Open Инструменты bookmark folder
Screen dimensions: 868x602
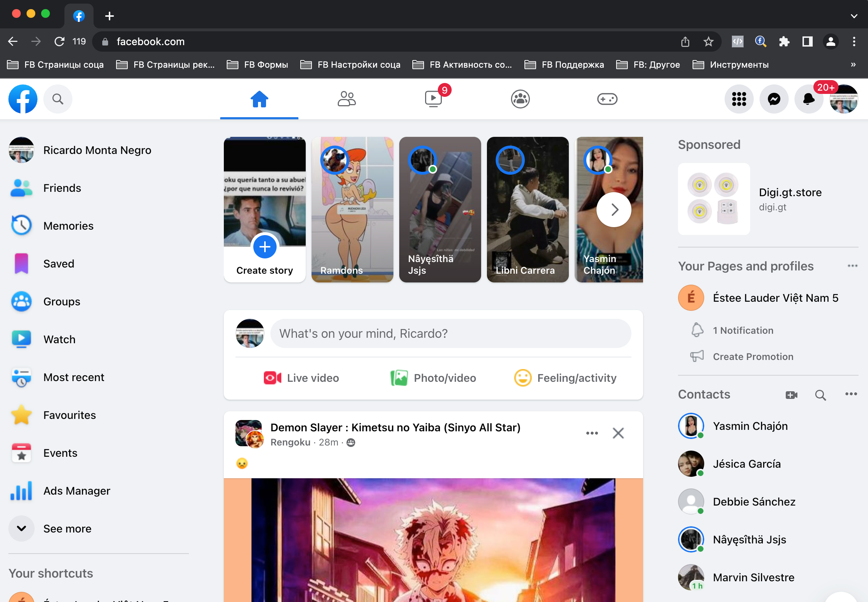(731, 65)
